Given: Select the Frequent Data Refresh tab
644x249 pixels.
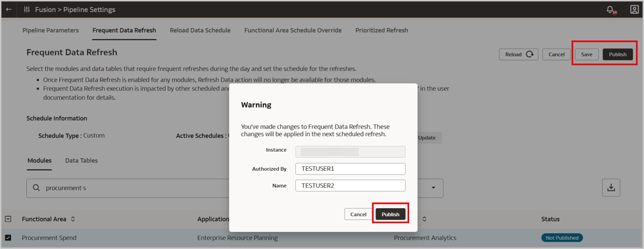Looking at the screenshot, I should (x=124, y=30).
